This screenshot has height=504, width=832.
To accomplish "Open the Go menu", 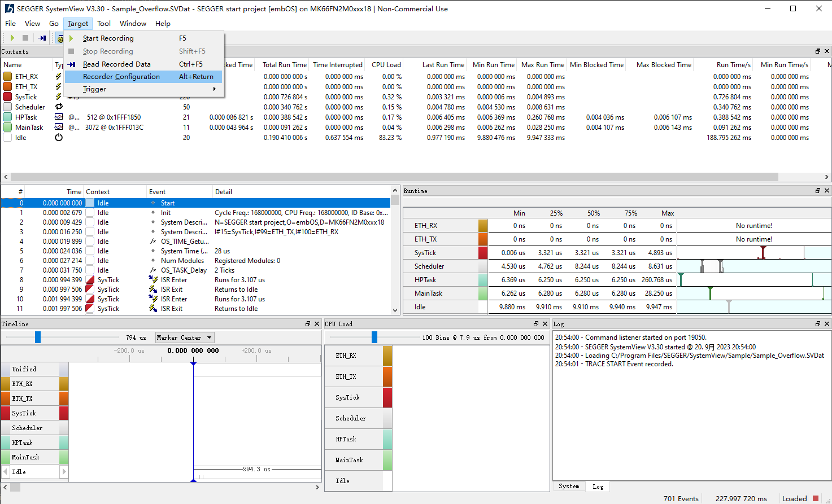I will pos(54,24).
